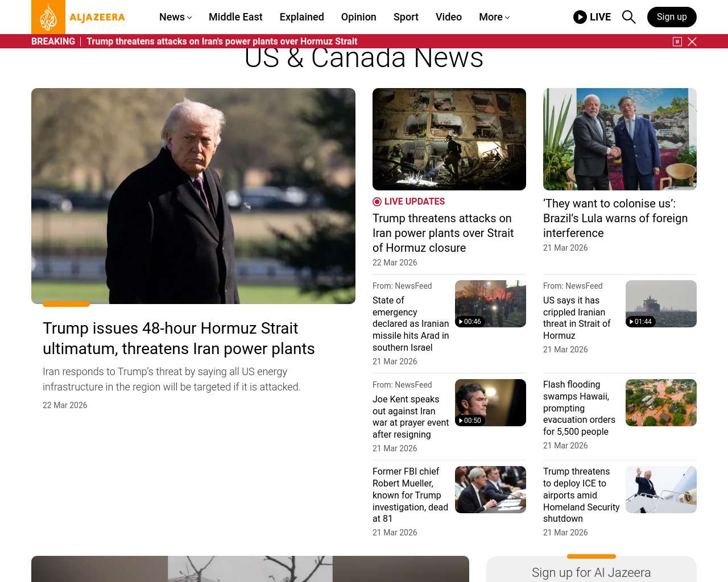Click the Al Jazeera logo
Screen dimensions: 728x582
point(78,17)
